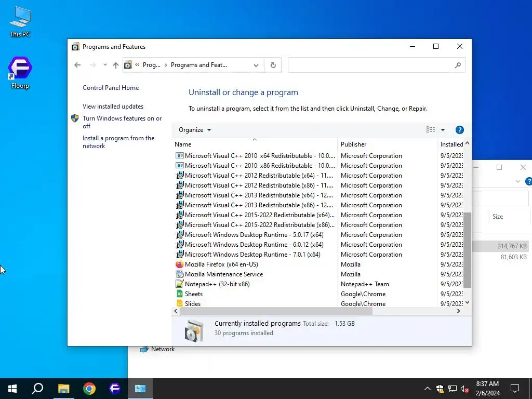Screen dimensions: 532x399
Task: Sort by the Name column header
Action: pos(255,144)
